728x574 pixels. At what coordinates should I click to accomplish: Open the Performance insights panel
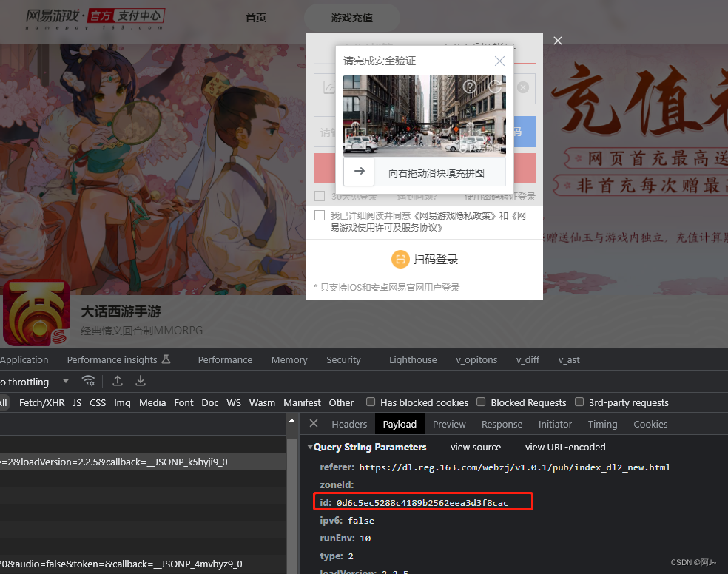[x=119, y=360]
